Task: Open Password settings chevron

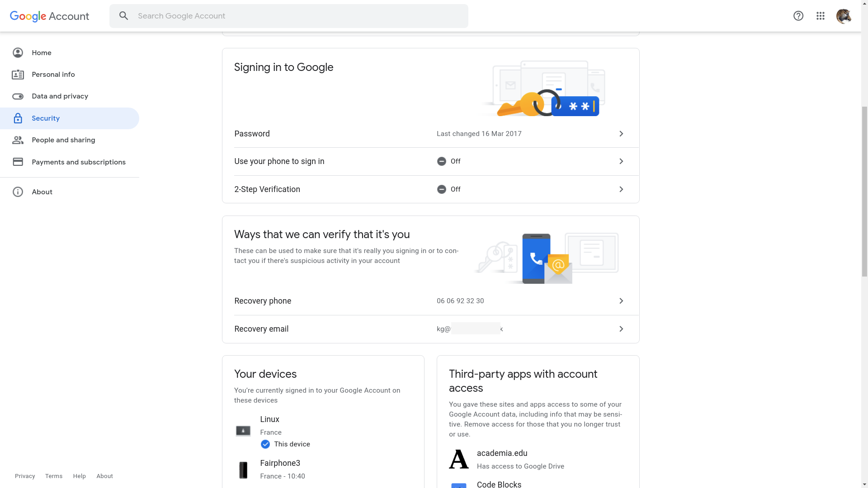Action: 621,134
